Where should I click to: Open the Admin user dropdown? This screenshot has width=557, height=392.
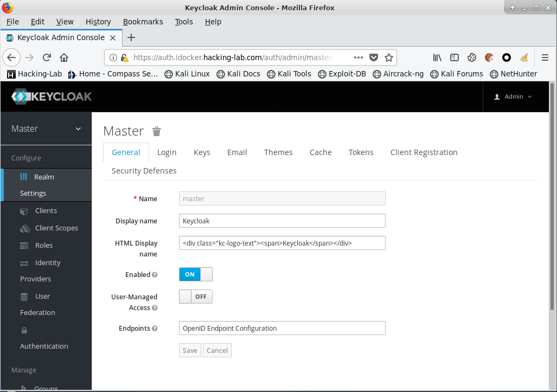tap(513, 97)
